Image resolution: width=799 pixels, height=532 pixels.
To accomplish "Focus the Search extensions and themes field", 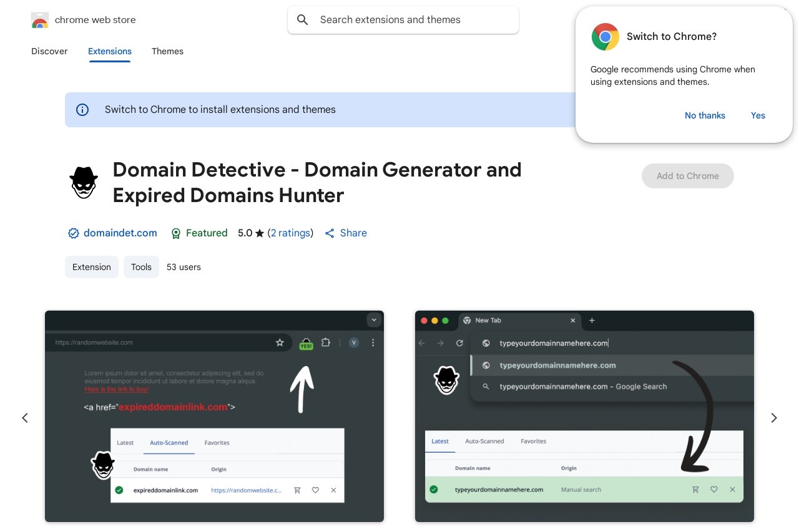I will click(x=403, y=20).
